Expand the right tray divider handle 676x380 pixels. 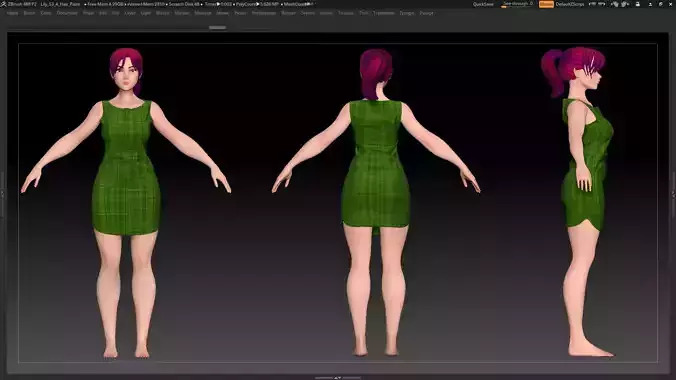tap(673, 194)
